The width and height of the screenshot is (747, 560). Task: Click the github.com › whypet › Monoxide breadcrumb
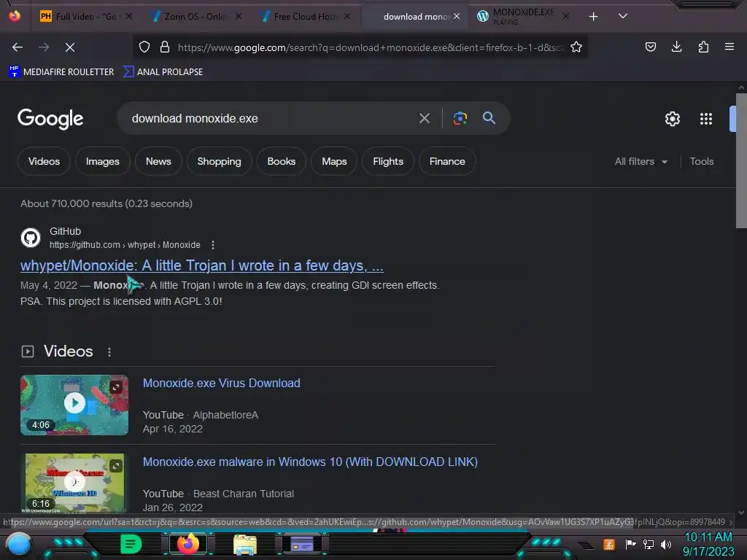click(125, 245)
